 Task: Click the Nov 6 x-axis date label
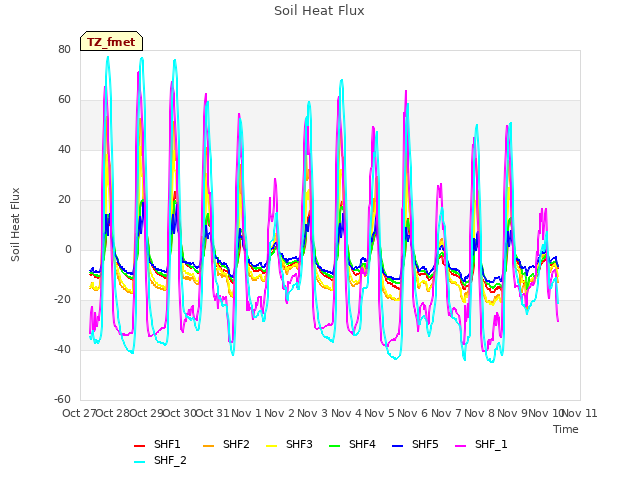pos(413,413)
